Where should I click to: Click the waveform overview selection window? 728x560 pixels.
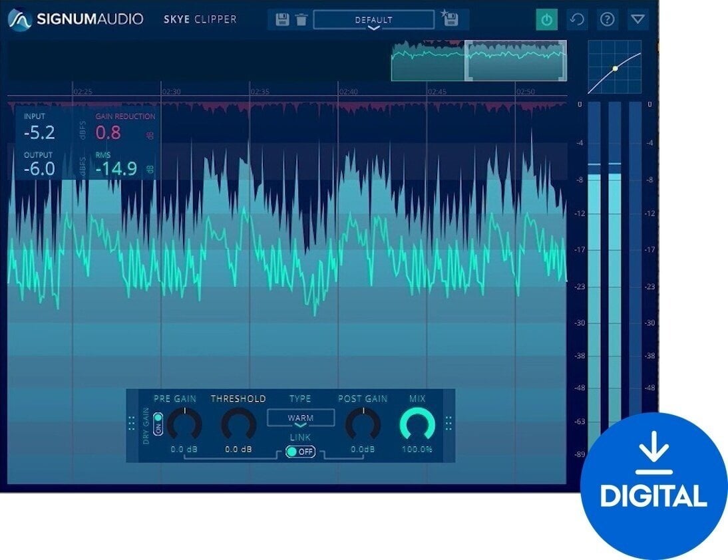coord(515,61)
